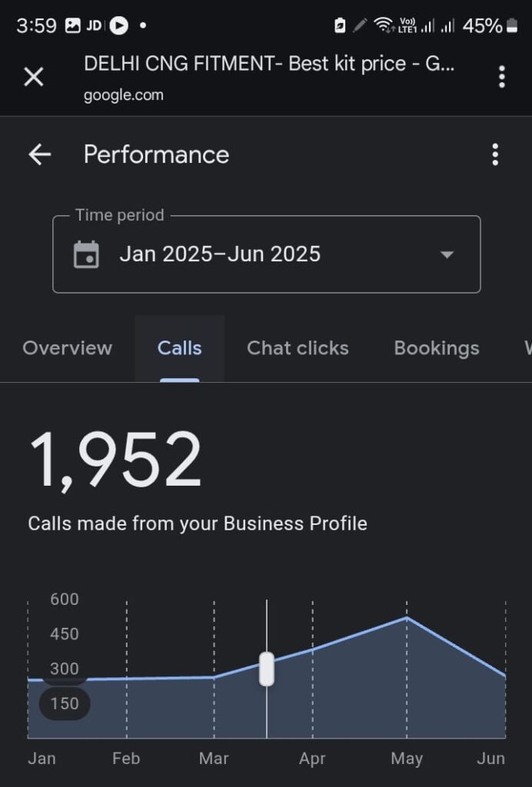Tap the Jan label on chart axis
This screenshot has height=787, width=532.
[42, 759]
